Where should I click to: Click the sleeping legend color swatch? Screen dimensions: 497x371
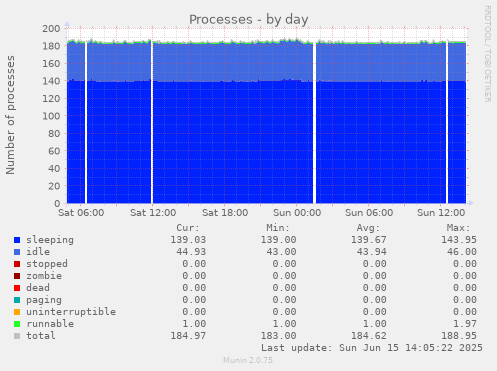click(17, 240)
